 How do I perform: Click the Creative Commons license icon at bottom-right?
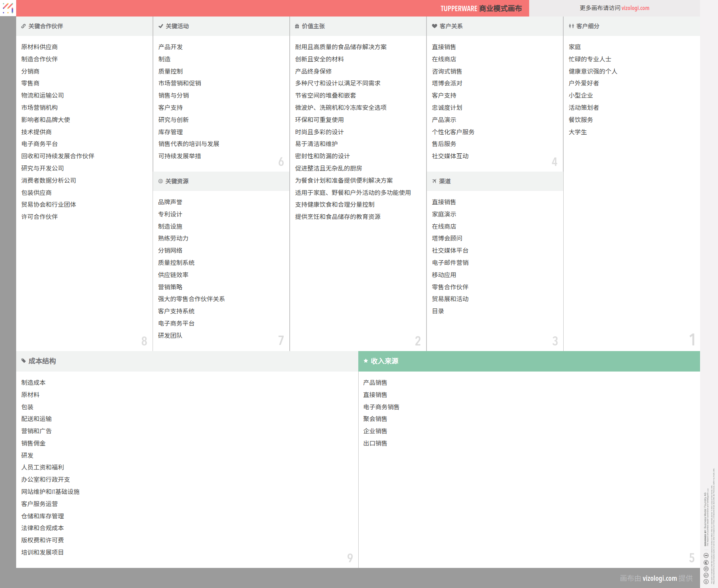pyautogui.click(x=706, y=581)
